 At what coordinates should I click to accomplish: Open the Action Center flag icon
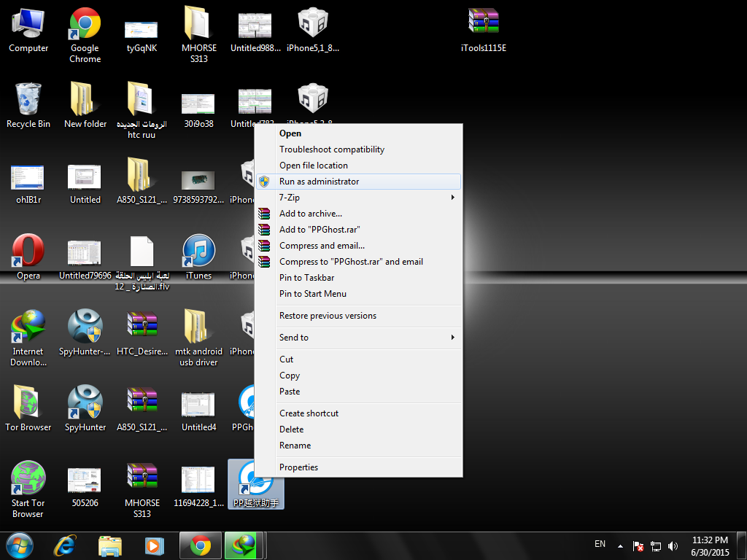pos(638,545)
